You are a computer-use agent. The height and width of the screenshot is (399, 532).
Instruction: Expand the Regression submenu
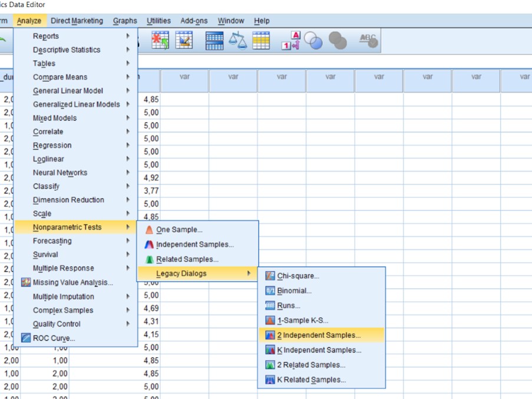coord(52,146)
